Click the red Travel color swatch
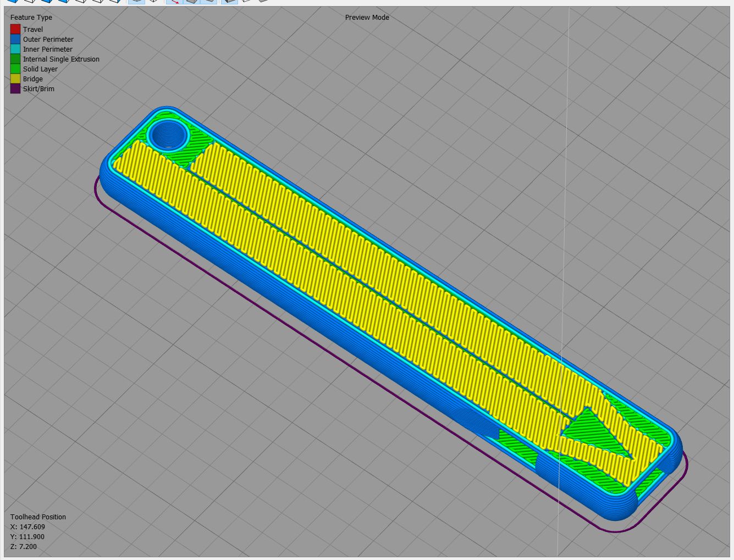 [15, 29]
